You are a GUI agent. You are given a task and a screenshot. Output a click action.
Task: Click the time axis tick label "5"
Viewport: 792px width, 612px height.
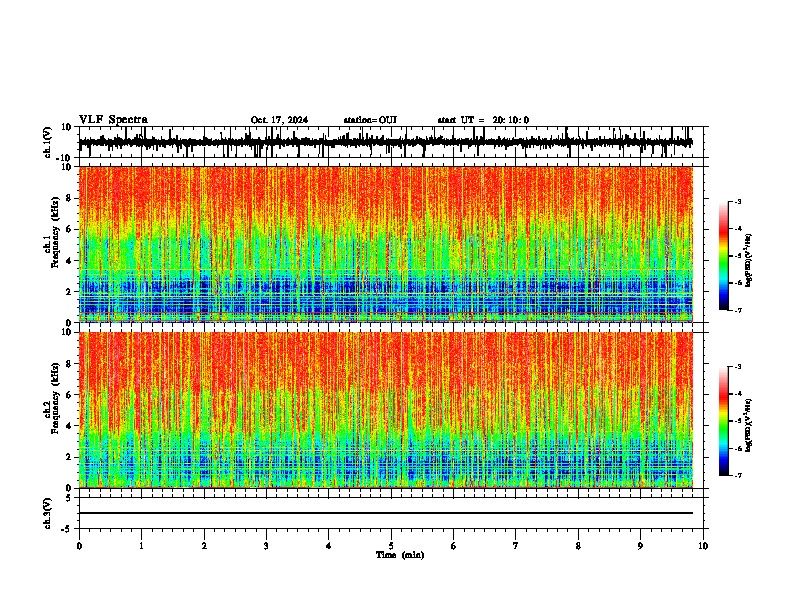click(x=391, y=546)
